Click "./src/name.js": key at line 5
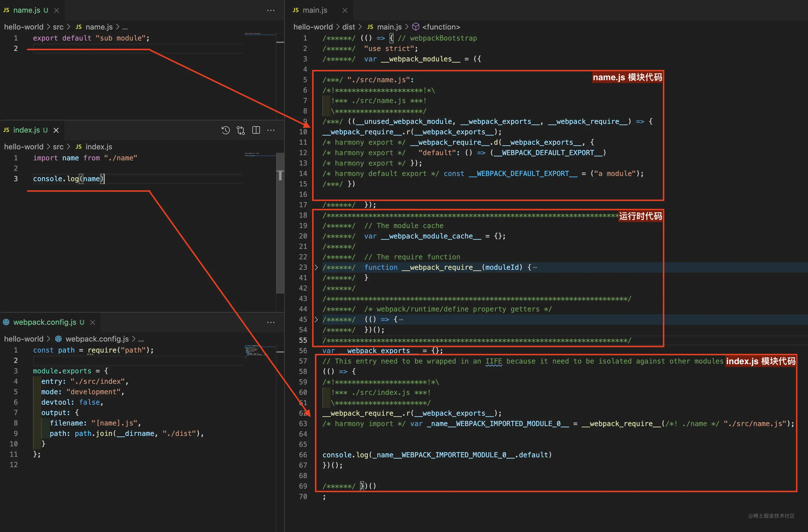The height and width of the screenshot is (532, 808). pos(380,80)
